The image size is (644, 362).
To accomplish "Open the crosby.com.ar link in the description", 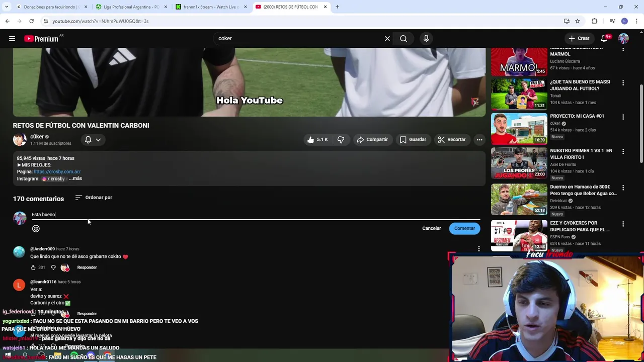I will point(57,172).
